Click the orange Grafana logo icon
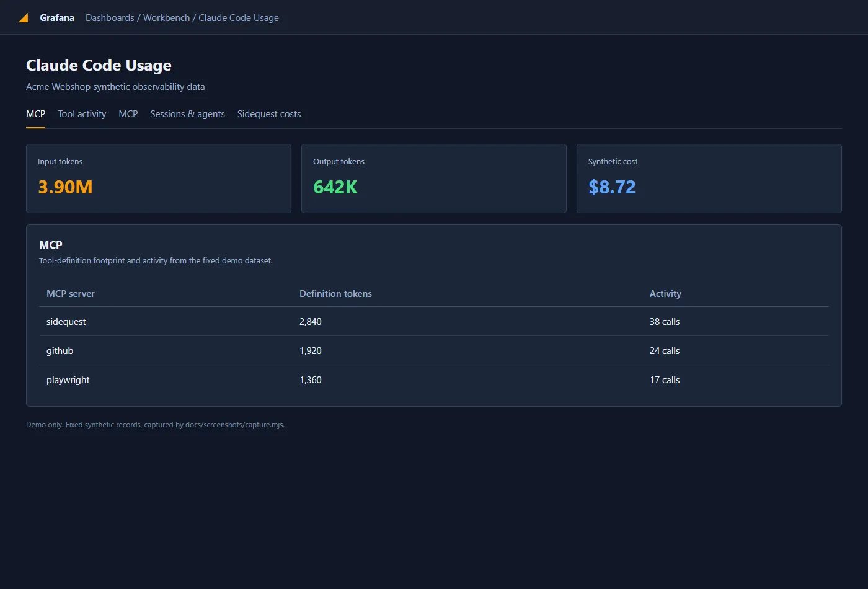868x589 pixels. point(24,18)
